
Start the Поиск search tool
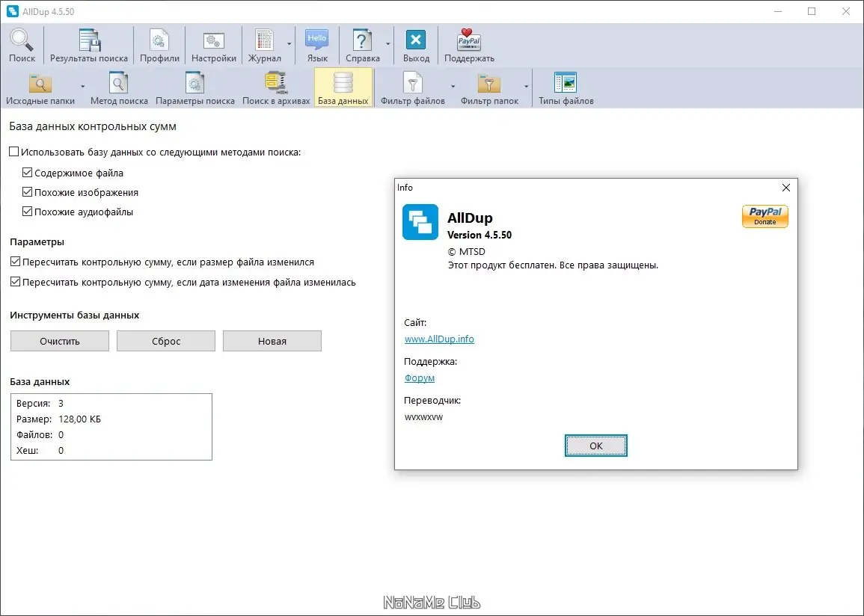tap(22, 45)
